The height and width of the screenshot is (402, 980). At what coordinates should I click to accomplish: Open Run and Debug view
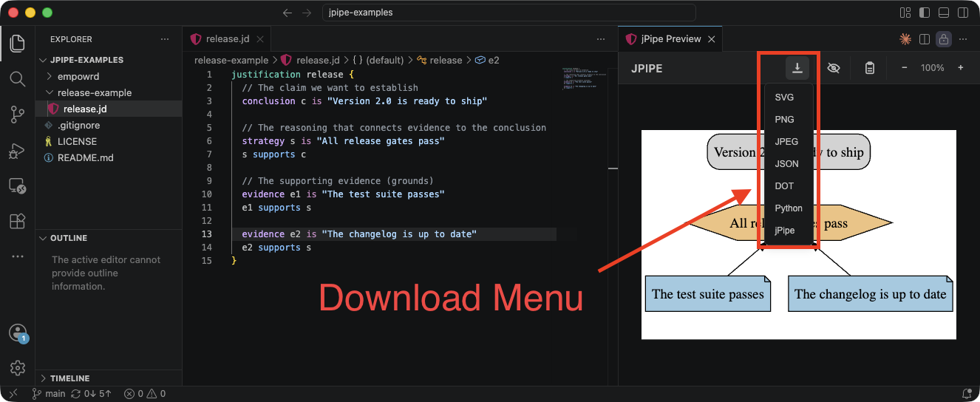[17, 150]
